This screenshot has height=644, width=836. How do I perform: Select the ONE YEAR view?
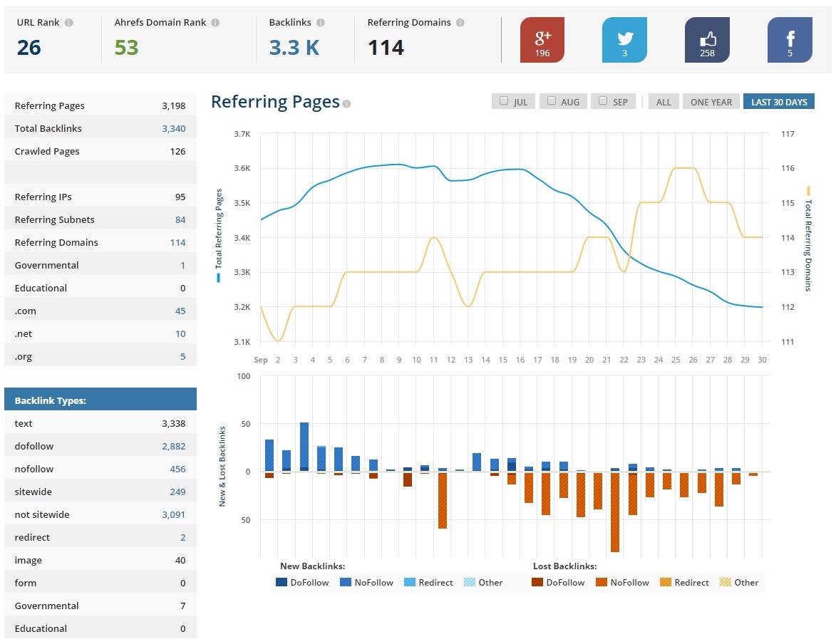pyautogui.click(x=711, y=101)
